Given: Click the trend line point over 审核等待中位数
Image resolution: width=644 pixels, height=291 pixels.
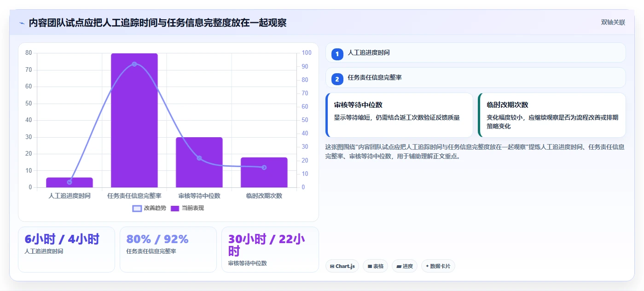Looking at the screenshot, I should coord(199,158).
